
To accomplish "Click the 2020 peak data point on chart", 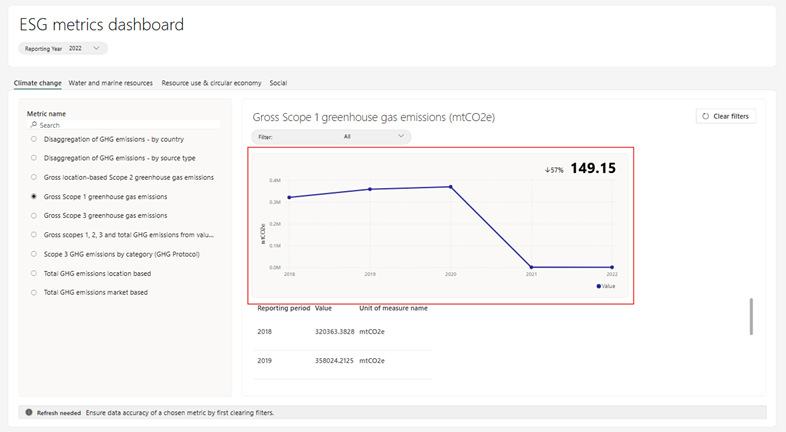I will (x=451, y=187).
